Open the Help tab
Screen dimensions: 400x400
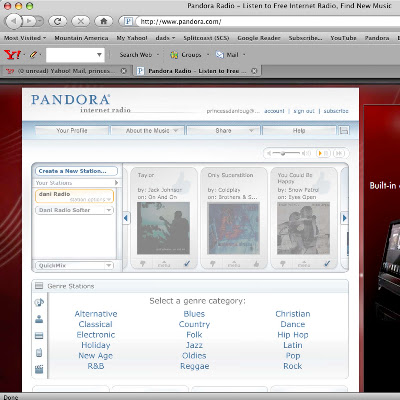pos(299,131)
